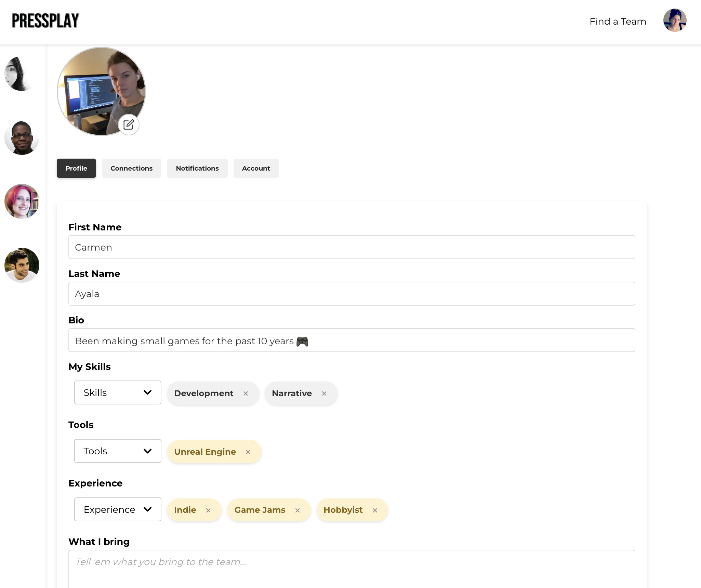Click the PRESSPLAY logo
The image size is (701, 588).
(45, 20)
